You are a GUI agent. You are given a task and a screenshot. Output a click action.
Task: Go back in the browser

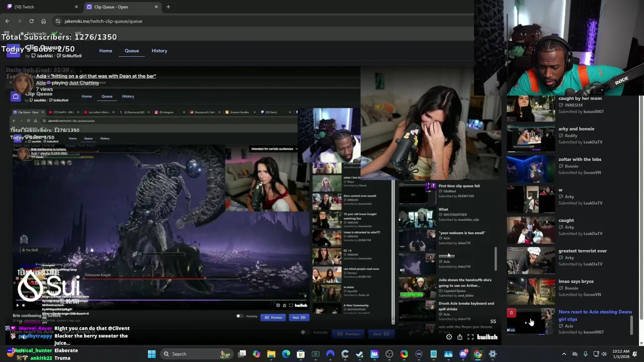[x=7, y=21]
